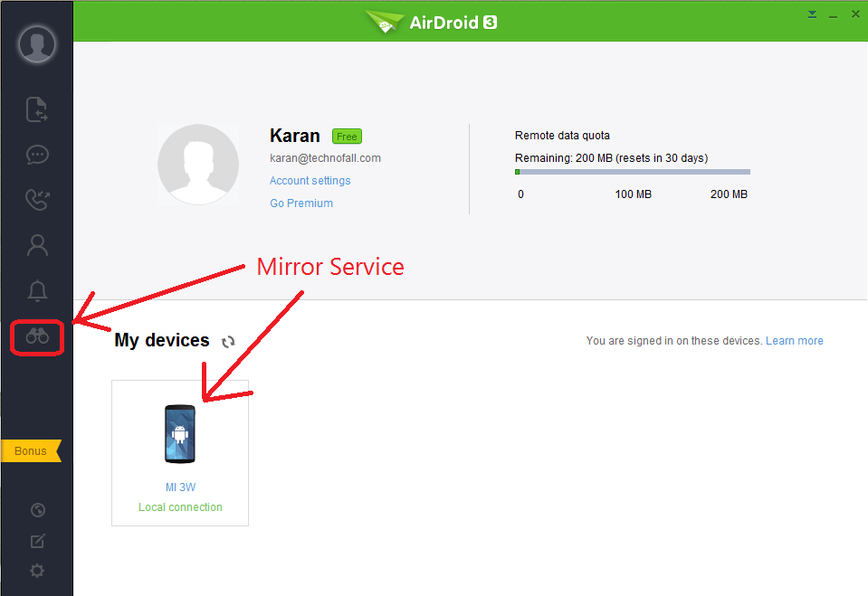Open the user profile avatar in sidebar
This screenshot has width=868, height=596.
[x=37, y=43]
